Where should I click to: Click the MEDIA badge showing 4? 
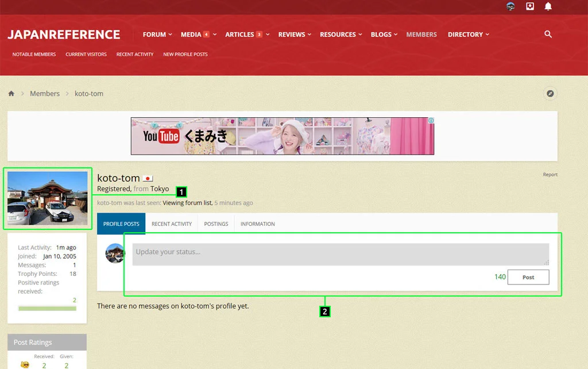(x=206, y=34)
